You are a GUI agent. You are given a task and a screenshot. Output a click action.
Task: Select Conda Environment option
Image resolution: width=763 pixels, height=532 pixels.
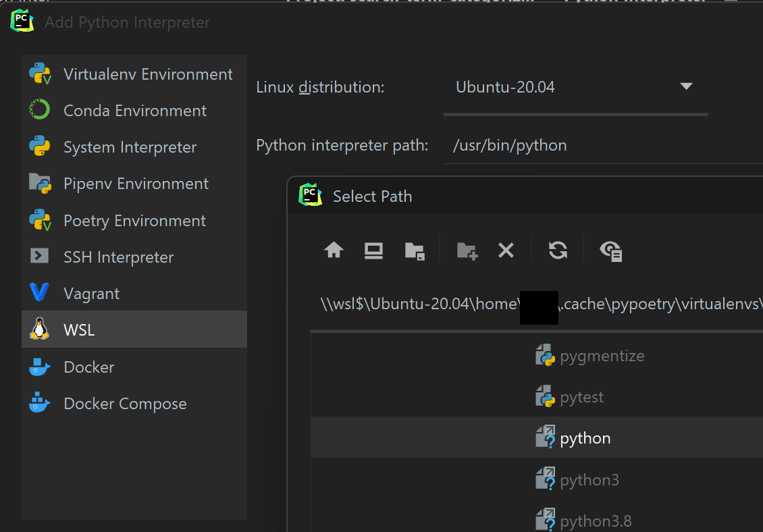134,111
